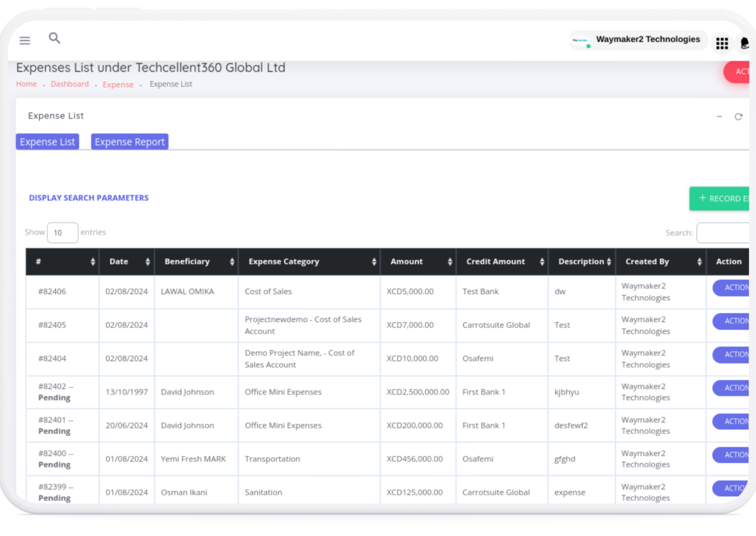Click the Waymaker2 Technologies profile avatar

tap(580, 41)
